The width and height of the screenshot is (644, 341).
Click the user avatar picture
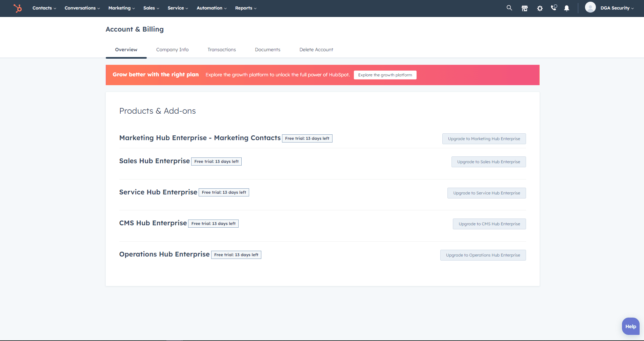[590, 7]
